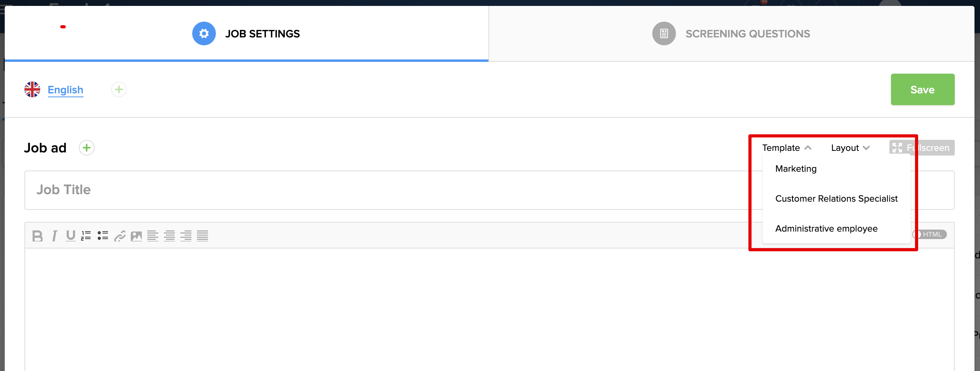The image size is (980, 371).
Task: Expand the Layout dropdown
Action: 850,148
